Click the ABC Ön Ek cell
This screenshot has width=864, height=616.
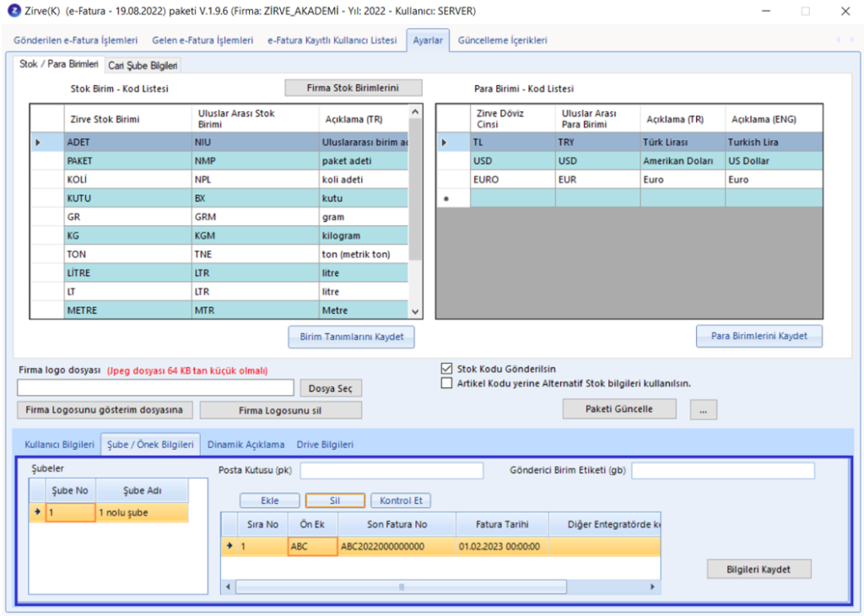tap(312, 547)
